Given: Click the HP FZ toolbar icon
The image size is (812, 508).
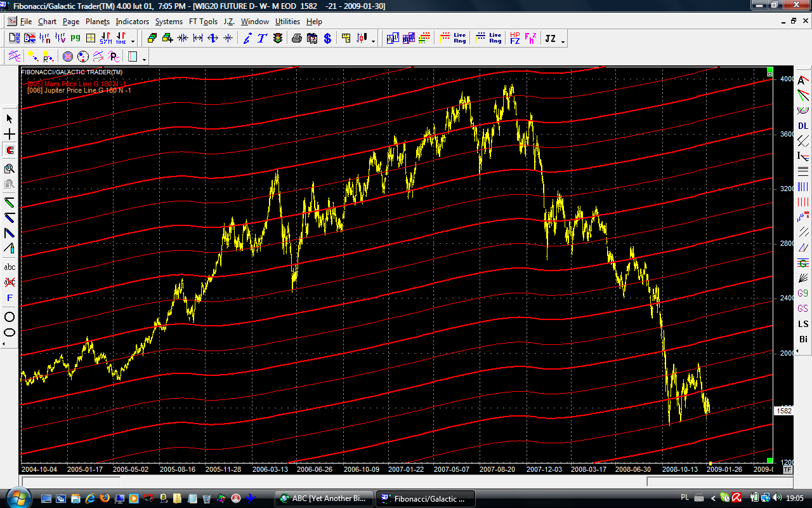Looking at the screenshot, I should tap(514, 39).
